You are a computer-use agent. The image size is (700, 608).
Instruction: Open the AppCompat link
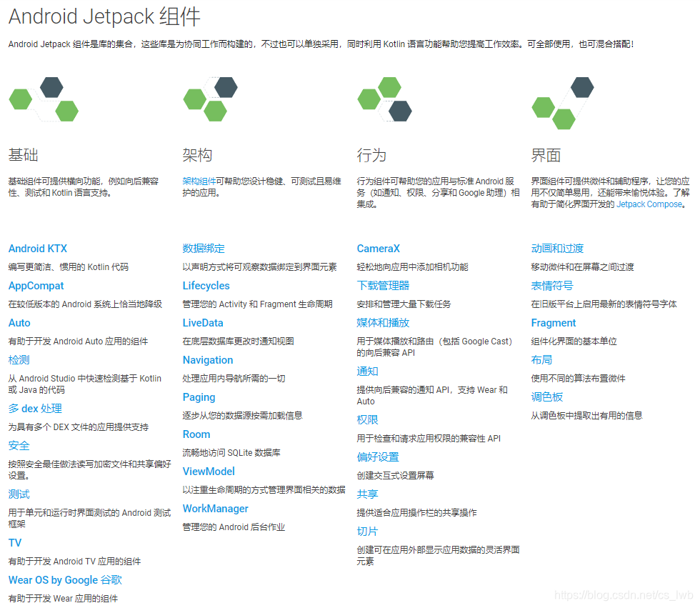point(36,286)
